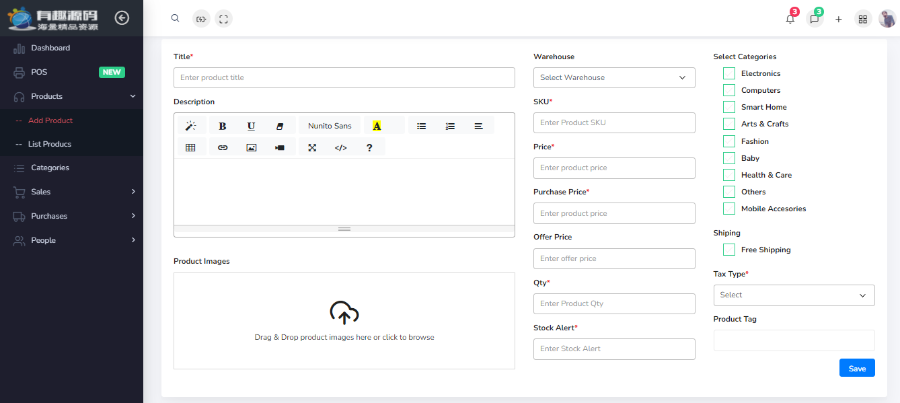Focus the Purchase Price input field
The height and width of the screenshot is (403, 900).
[x=614, y=213]
